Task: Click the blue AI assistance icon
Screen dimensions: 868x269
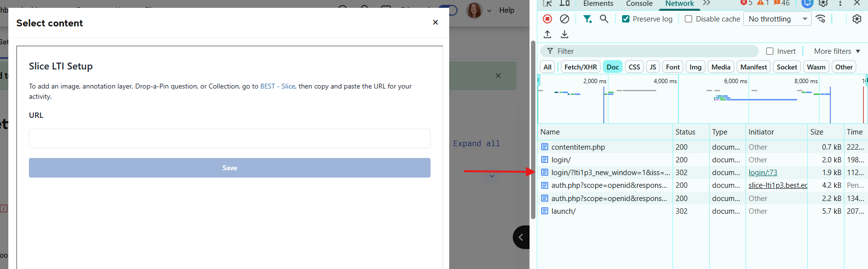Action: pyautogui.click(x=807, y=3)
